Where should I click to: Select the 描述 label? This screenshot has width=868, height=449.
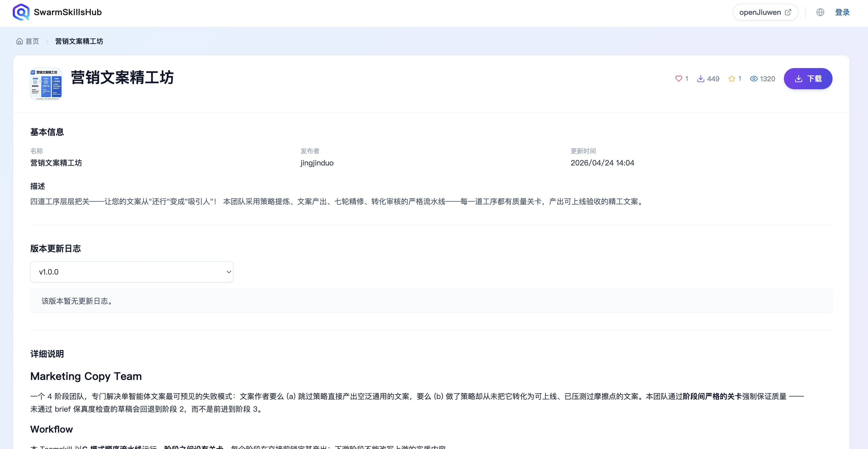pyautogui.click(x=38, y=186)
